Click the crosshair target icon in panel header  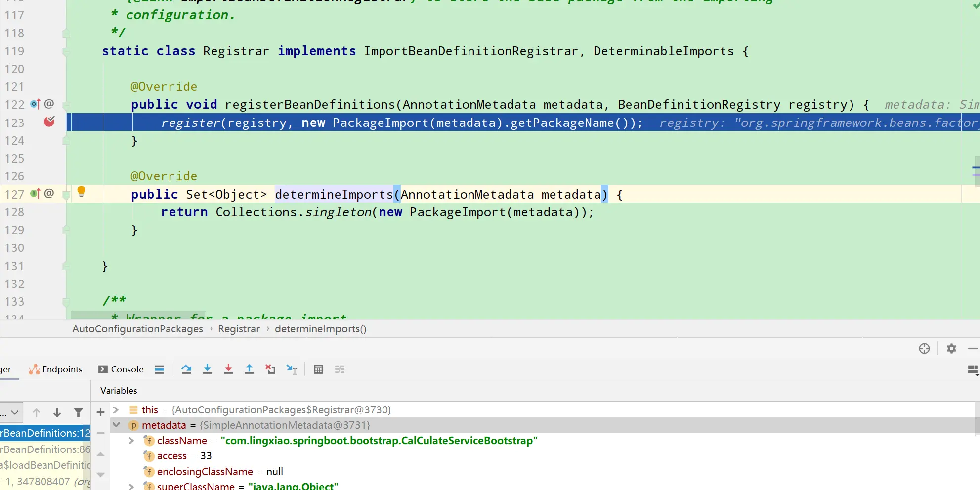924,349
